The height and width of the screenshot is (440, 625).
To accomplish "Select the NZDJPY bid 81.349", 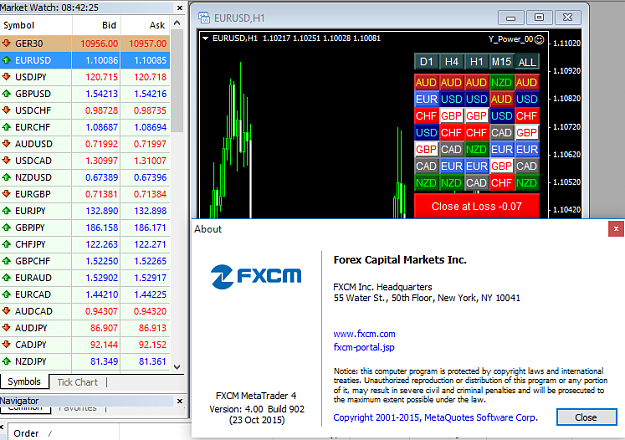I will [104, 361].
